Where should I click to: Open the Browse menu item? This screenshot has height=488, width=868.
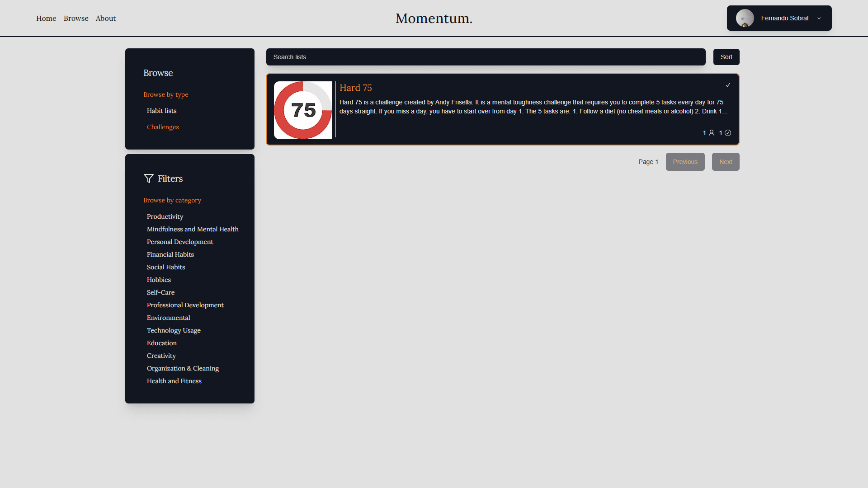pos(76,18)
